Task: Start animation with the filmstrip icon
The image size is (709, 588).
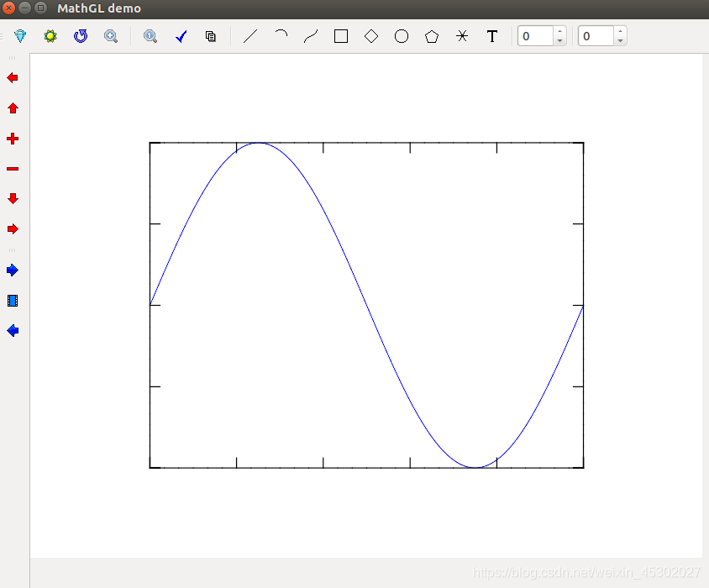Action: 12,300
